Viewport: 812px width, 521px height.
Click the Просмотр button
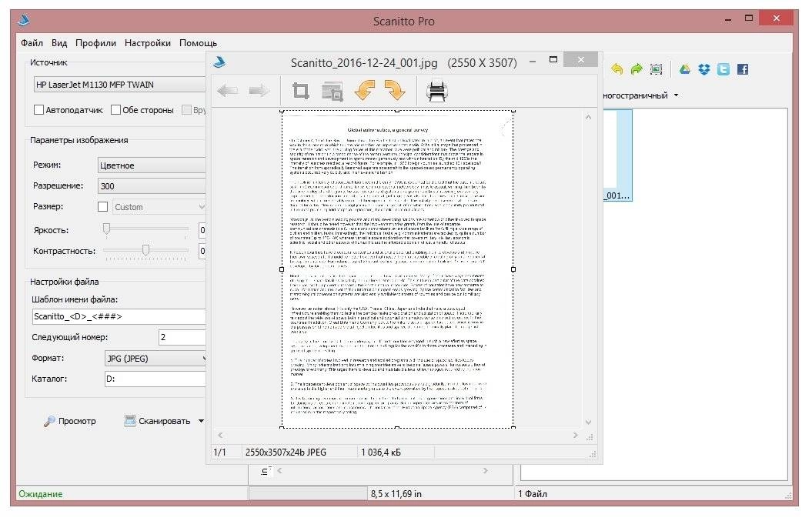click(71, 421)
